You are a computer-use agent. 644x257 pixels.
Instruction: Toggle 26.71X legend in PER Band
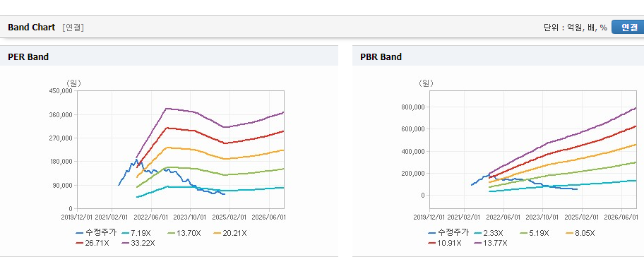pos(93,243)
